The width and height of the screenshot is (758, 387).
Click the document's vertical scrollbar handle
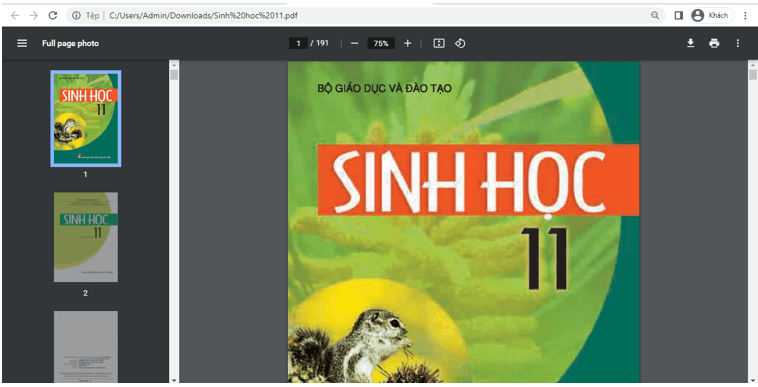753,75
